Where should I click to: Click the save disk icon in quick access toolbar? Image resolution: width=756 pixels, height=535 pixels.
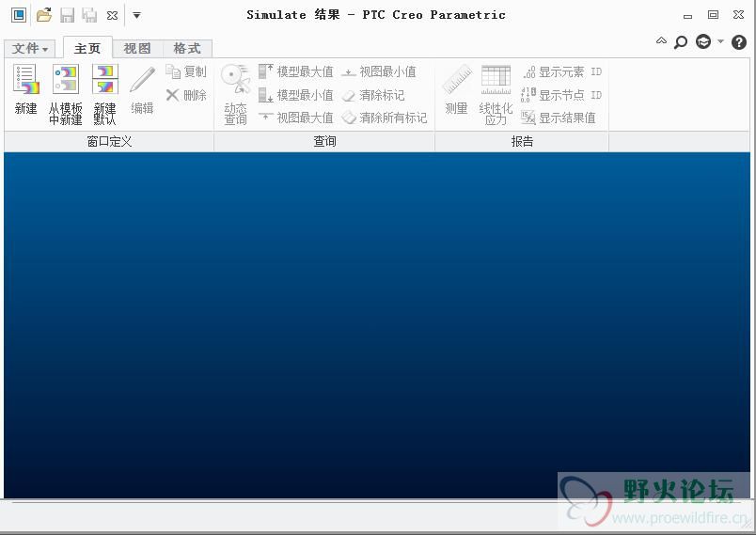[x=67, y=15]
